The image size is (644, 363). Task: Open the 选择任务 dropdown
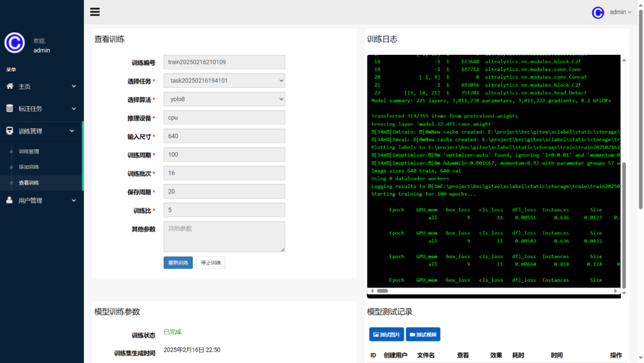(224, 81)
